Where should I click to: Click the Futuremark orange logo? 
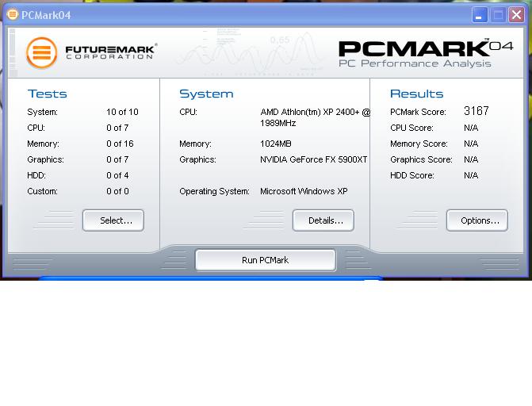(42, 52)
